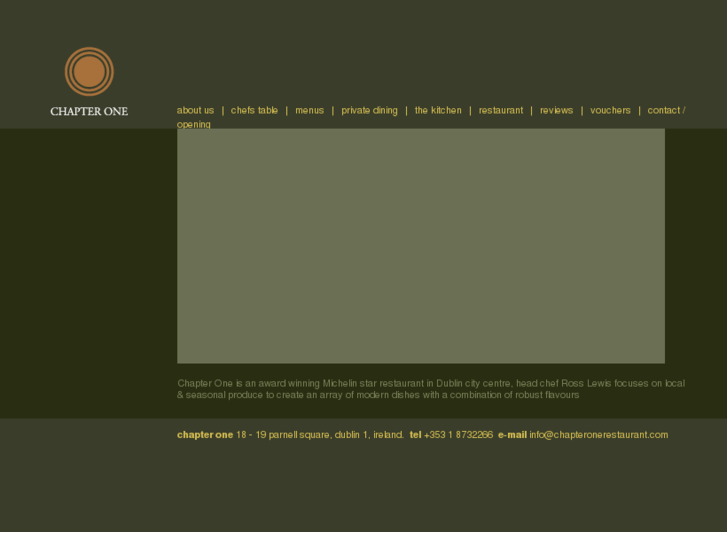Click the tel label in the footer
The height and width of the screenshot is (545, 727).
[x=415, y=435]
